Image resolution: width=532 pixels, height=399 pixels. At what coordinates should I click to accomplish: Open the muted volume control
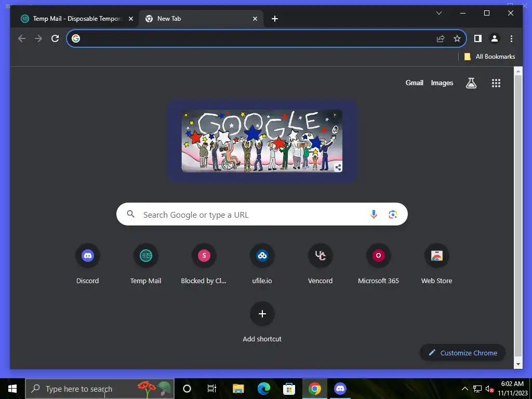click(x=489, y=389)
